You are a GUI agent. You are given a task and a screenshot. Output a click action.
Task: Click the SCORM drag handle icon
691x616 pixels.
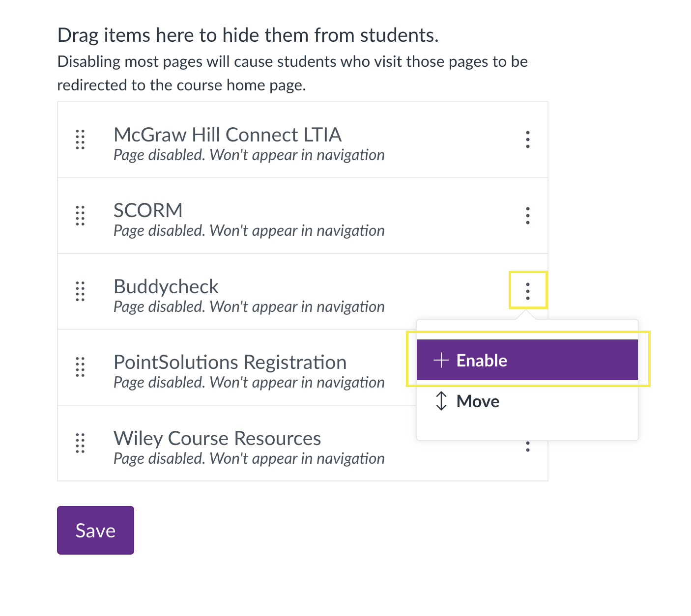[x=80, y=215]
